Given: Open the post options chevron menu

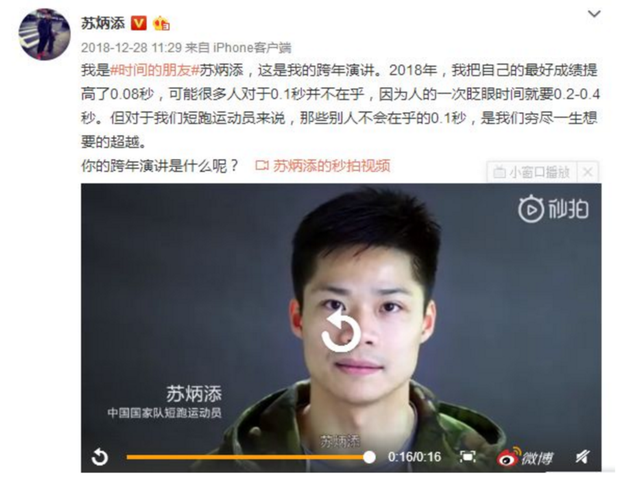Looking at the screenshot, I should 594,14.
